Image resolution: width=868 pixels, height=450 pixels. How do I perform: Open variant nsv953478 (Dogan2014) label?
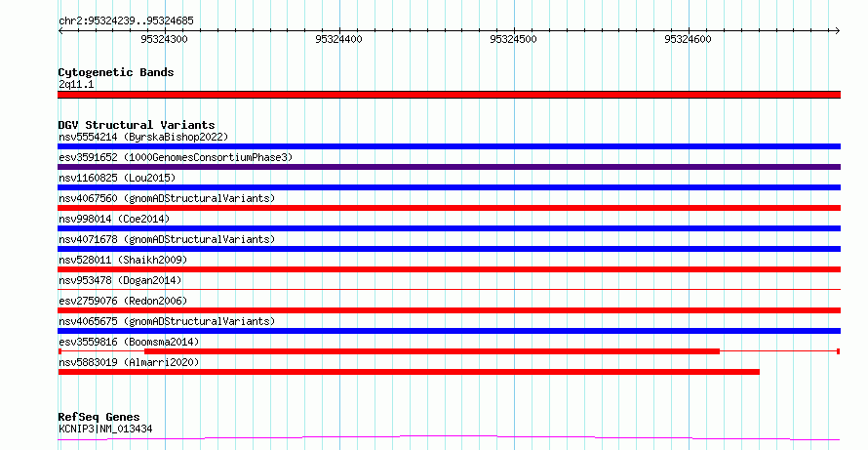click(120, 280)
